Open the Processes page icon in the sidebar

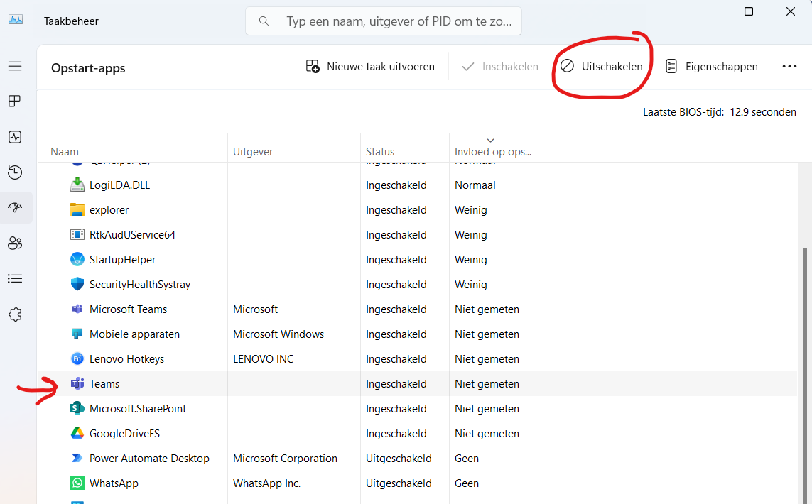[x=15, y=101]
